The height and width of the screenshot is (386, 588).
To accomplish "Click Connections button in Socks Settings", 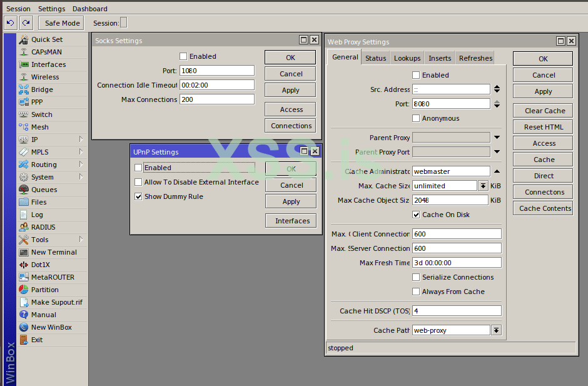I will coord(291,126).
